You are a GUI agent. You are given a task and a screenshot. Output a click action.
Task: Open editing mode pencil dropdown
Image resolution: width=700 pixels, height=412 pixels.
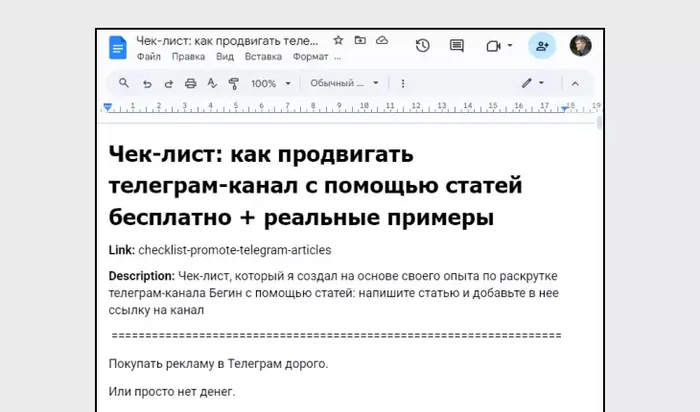pyautogui.click(x=533, y=83)
